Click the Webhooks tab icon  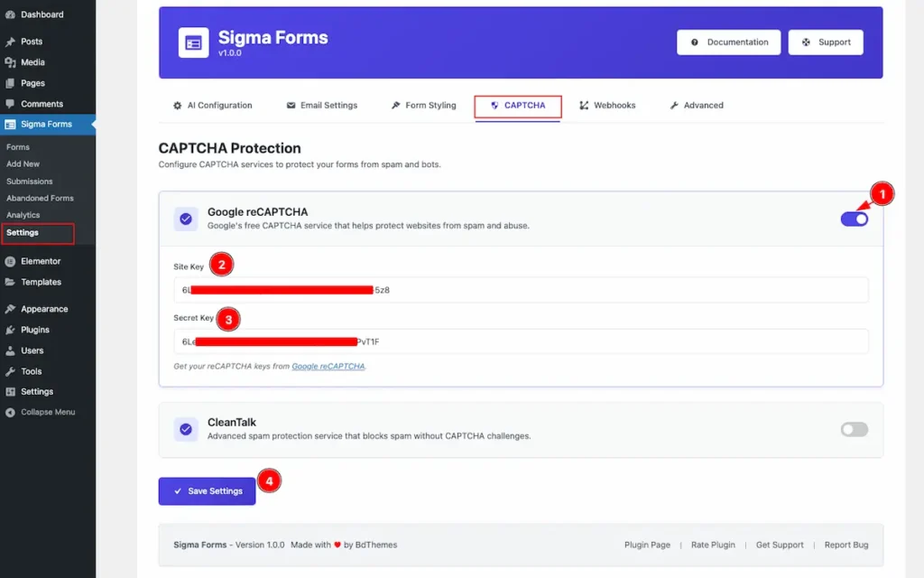click(584, 106)
